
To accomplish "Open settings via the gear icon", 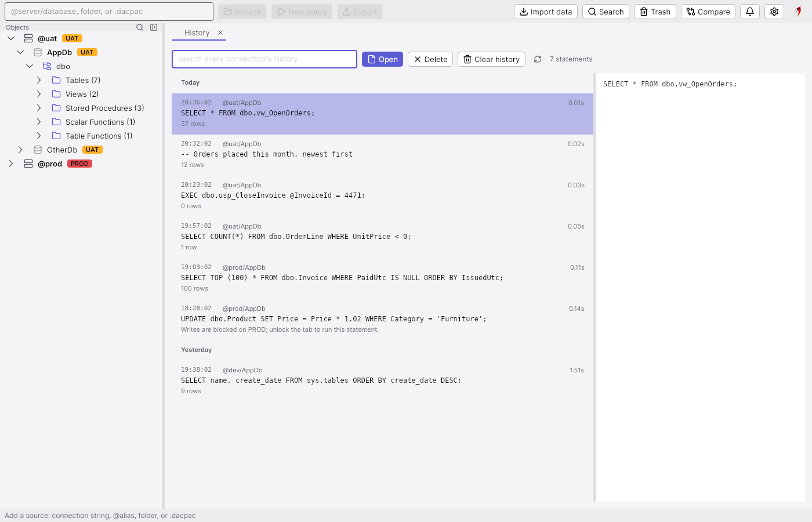I will point(774,12).
